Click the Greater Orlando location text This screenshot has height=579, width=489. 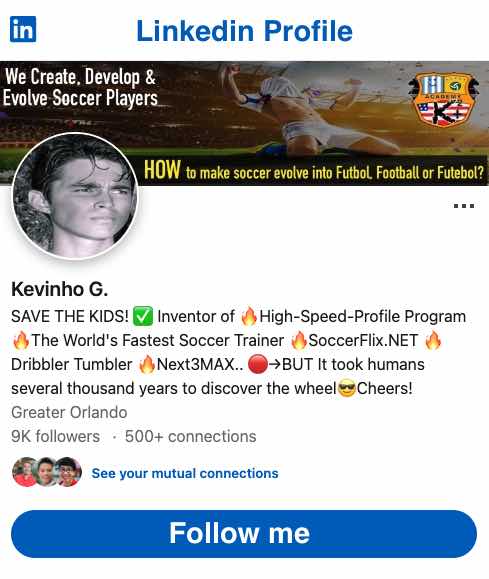point(69,412)
